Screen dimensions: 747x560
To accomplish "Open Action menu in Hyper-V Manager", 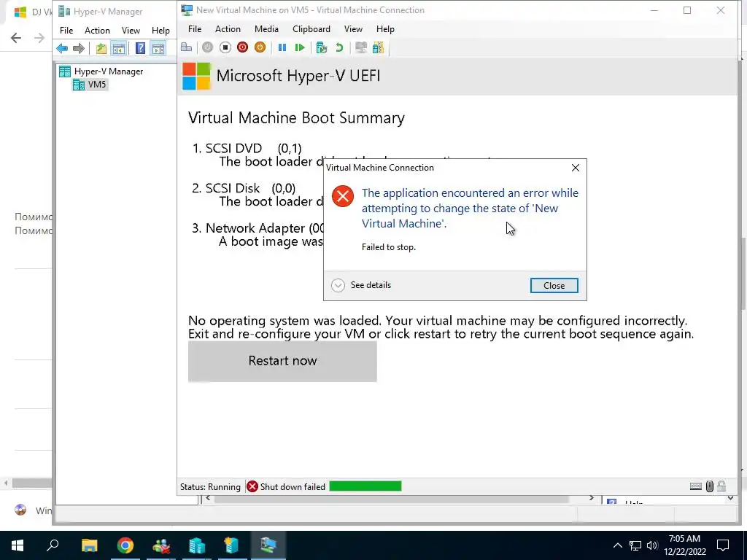I will click(97, 31).
